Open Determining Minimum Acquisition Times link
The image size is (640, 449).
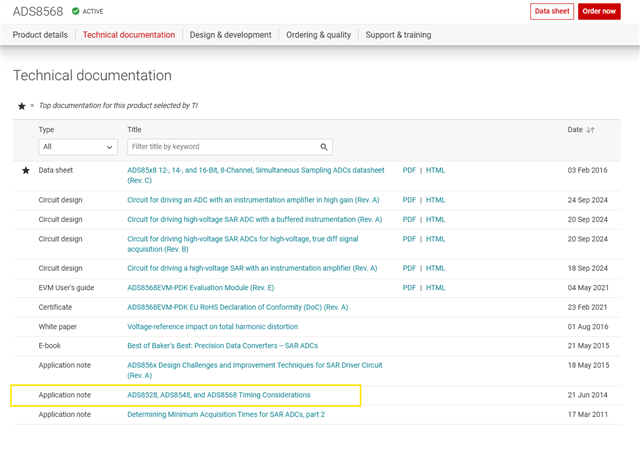(x=226, y=415)
